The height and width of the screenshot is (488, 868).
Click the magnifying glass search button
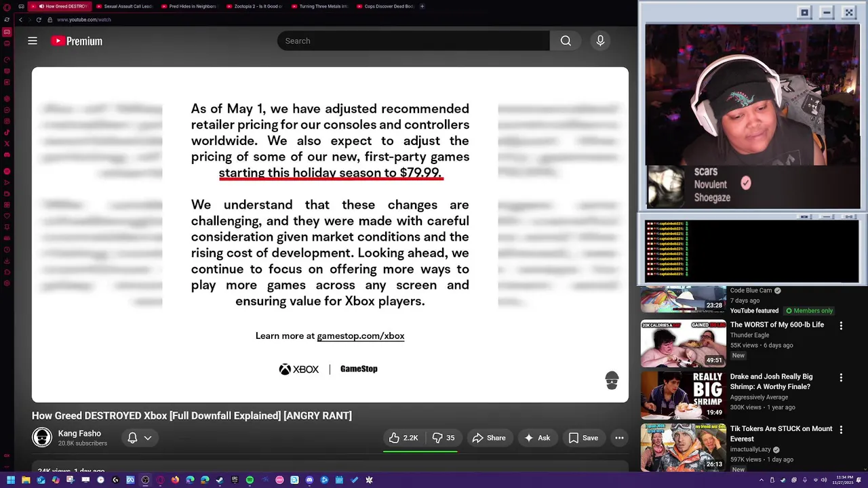tap(566, 41)
